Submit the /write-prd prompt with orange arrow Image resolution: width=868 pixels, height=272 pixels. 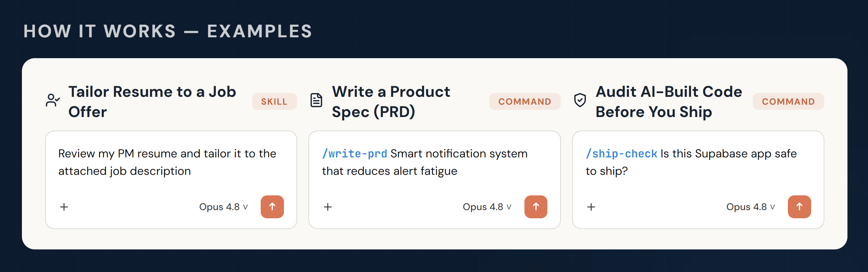[536, 207]
